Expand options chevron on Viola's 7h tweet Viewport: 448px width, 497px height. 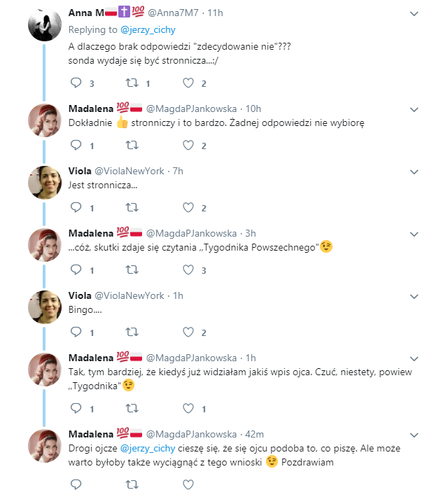(x=414, y=171)
